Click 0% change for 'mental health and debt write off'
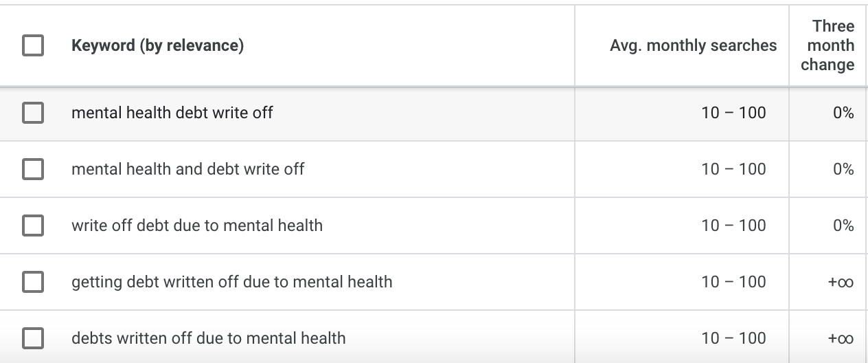This screenshot has width=868, height=363. (x=843, y=169)
